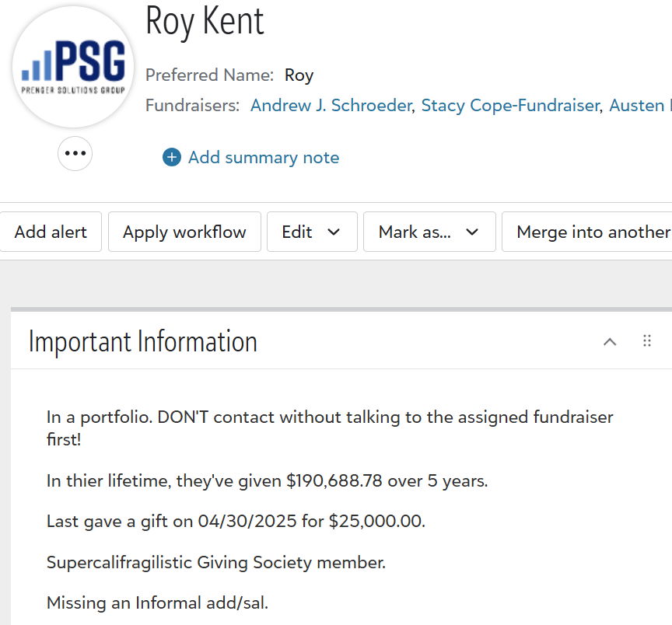Viewport: 672px width, 625px height.
Task: Click the last gift 04/30/2025 line
Action: click(x=236, y=521)
